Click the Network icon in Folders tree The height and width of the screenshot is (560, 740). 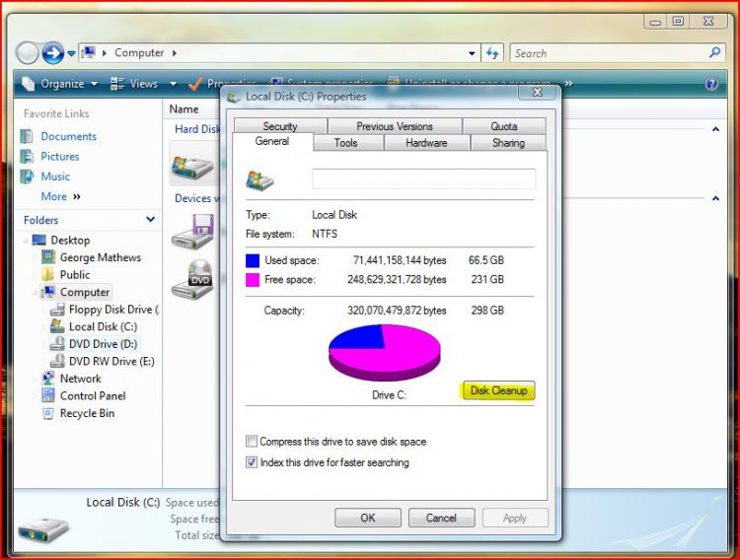tap(48, 379)
